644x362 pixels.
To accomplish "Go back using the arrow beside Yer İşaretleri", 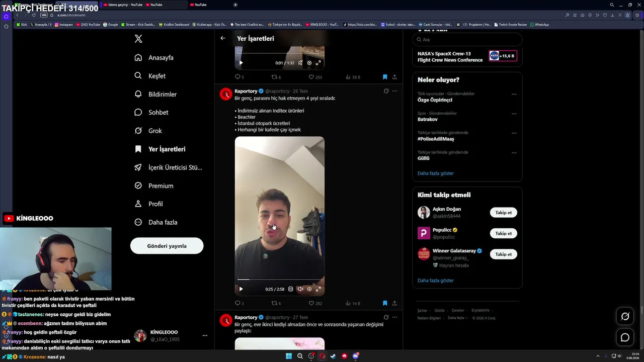I will click(223, 38).
